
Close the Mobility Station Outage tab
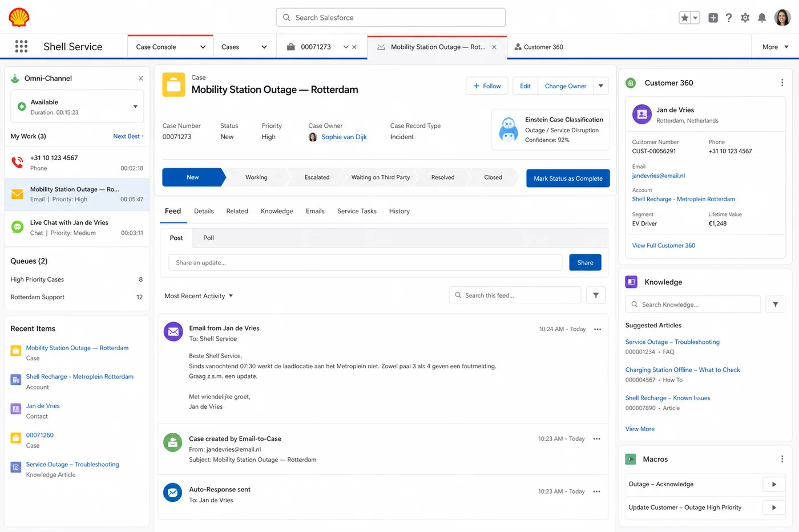point(494,47)
